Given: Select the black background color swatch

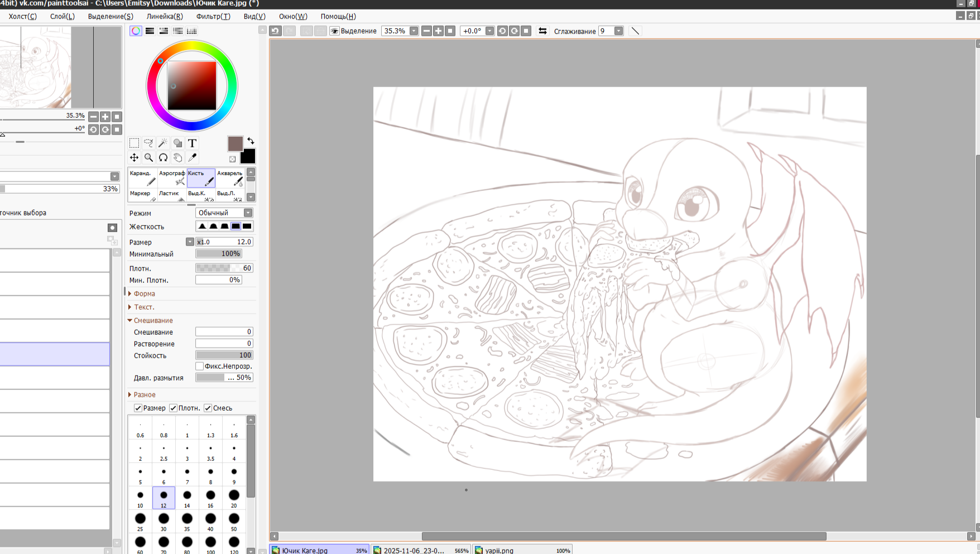Looking at the screenshot, I should (248, 156).
